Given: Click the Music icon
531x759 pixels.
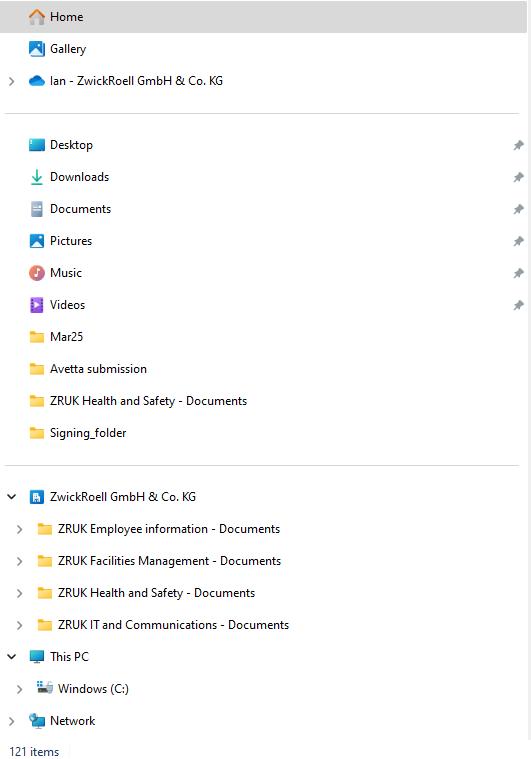Looking at the screenshot, I should [37, 273].
